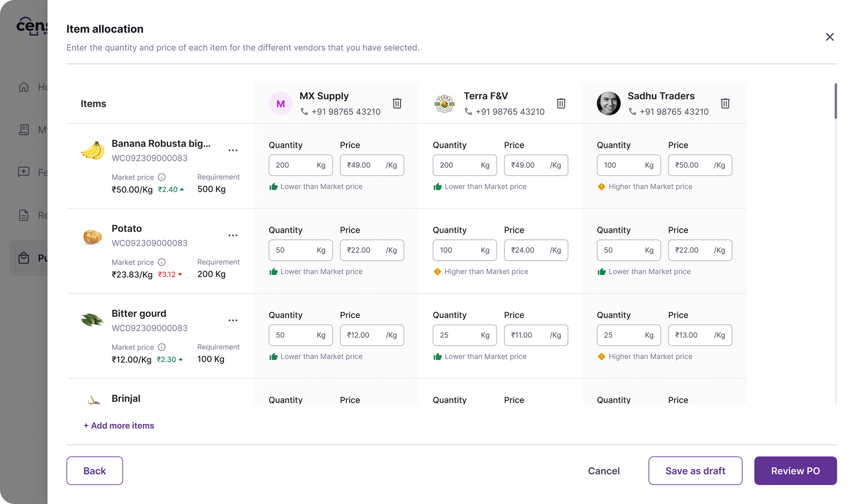Open Banana Robusta more options menu
The image size is (856, 504).
(x=233, y=150)
